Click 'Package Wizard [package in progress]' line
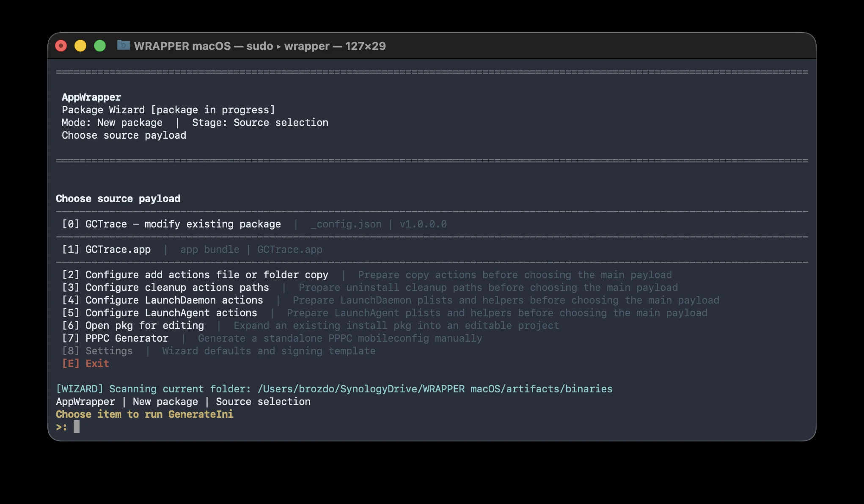 click(x=168, y=110)
